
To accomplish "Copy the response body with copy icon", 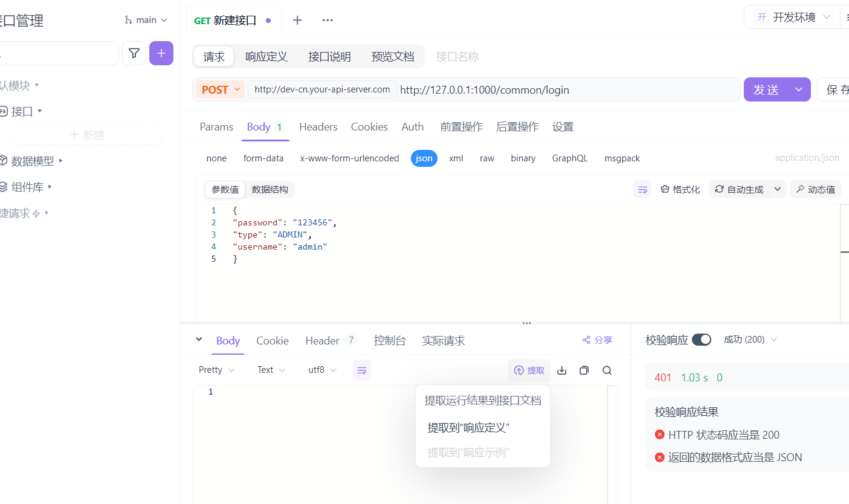I will point(584,370).
